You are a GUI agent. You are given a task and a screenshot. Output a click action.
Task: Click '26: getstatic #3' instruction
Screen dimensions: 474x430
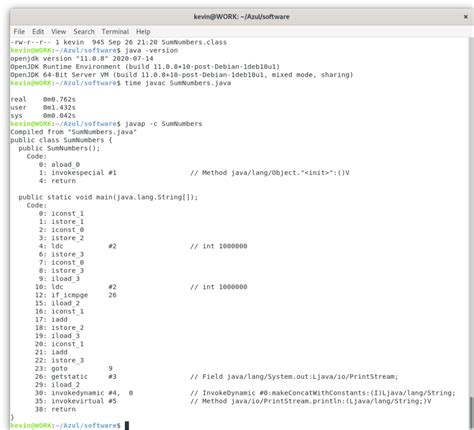pyautogui.click(x=76, y=377)
